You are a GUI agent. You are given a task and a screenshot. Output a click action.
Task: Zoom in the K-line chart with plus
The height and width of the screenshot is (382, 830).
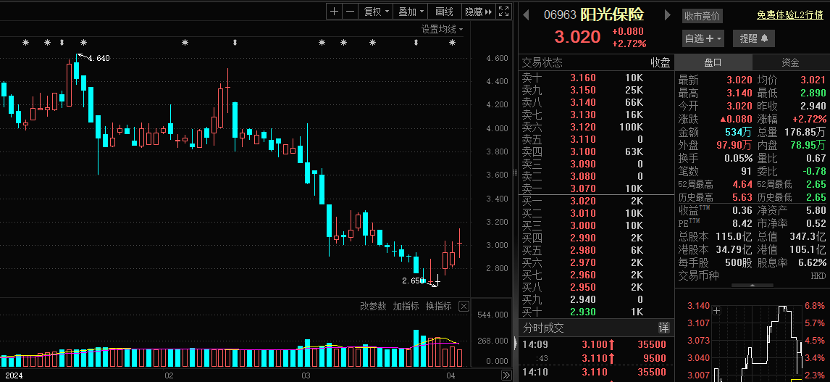(x=334, y=12)
